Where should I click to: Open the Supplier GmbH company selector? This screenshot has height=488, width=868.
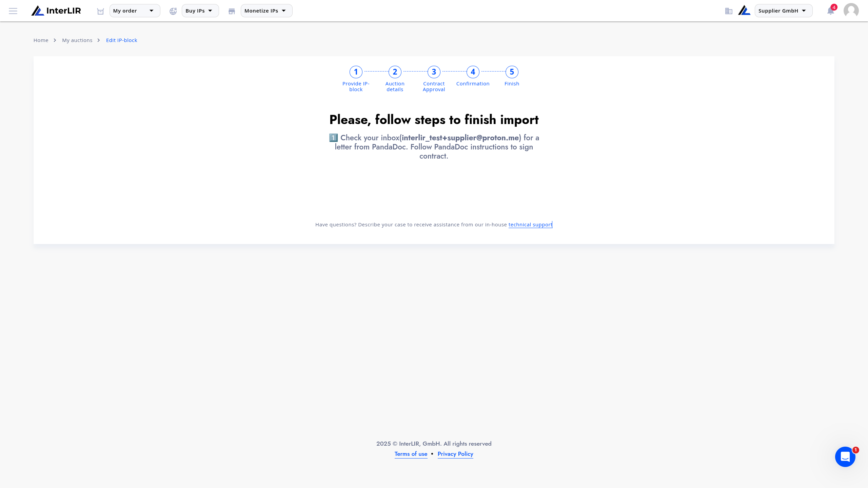[784, 11]
